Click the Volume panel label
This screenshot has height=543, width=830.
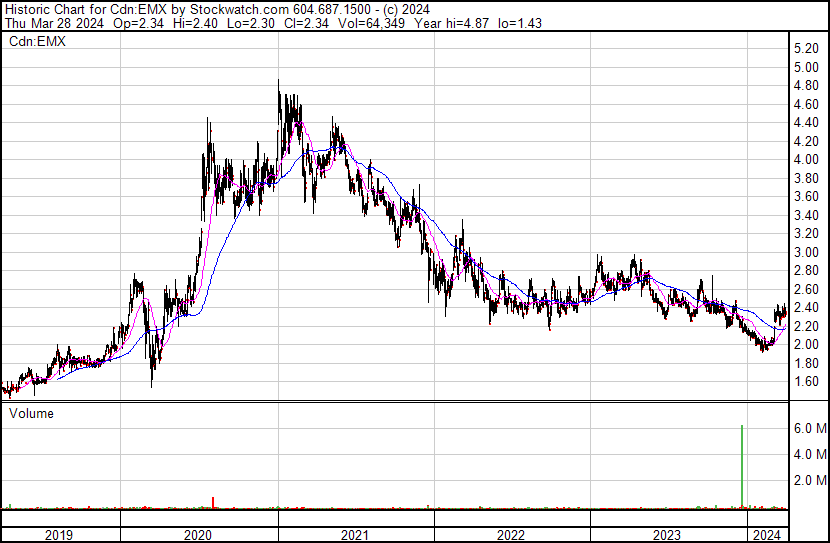point(31,413)
